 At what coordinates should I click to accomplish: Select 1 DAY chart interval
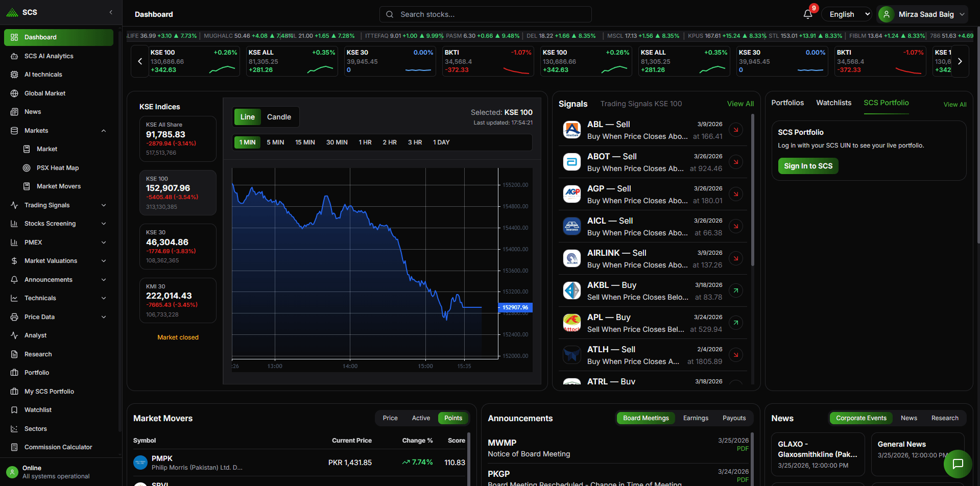click(x=441, y=142)
